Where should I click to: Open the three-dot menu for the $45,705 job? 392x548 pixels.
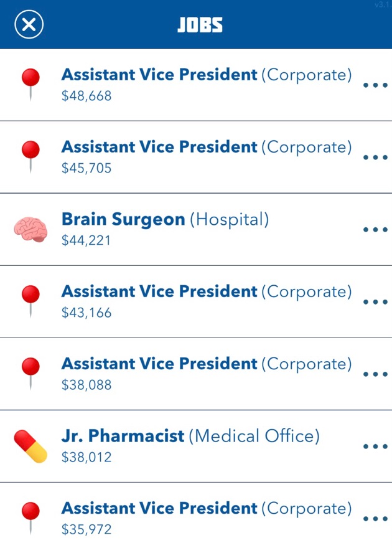375,158
